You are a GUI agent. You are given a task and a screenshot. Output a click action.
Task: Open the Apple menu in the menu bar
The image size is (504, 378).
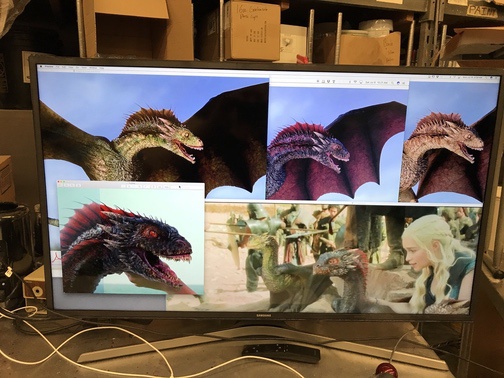coord(41,66)
